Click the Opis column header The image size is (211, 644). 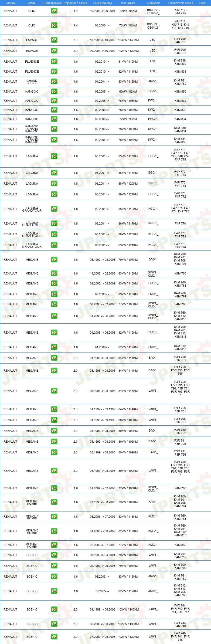pos(202,3)
